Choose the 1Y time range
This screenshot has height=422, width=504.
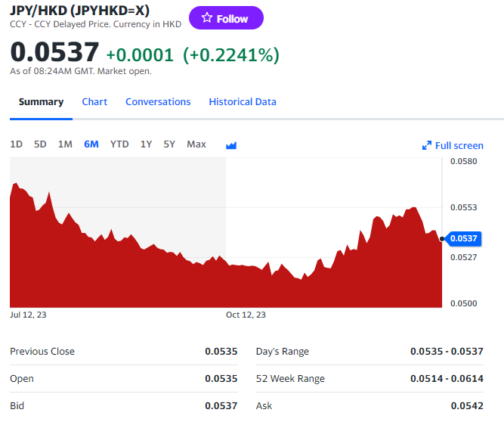coord(146,144)
